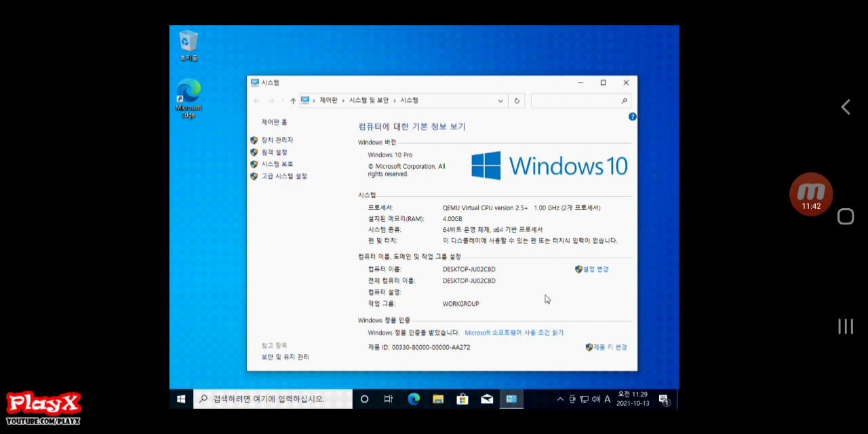Click the search magnifier in the control panel search box
The width and height of the screenshot is (868, 434).
pyautogui.click(x=625, y=100)
